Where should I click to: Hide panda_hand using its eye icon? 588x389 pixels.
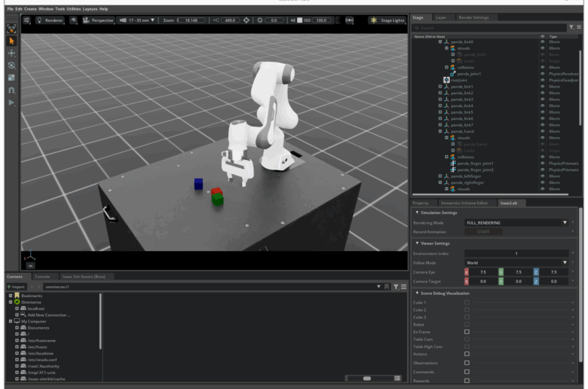coord(542,131)
